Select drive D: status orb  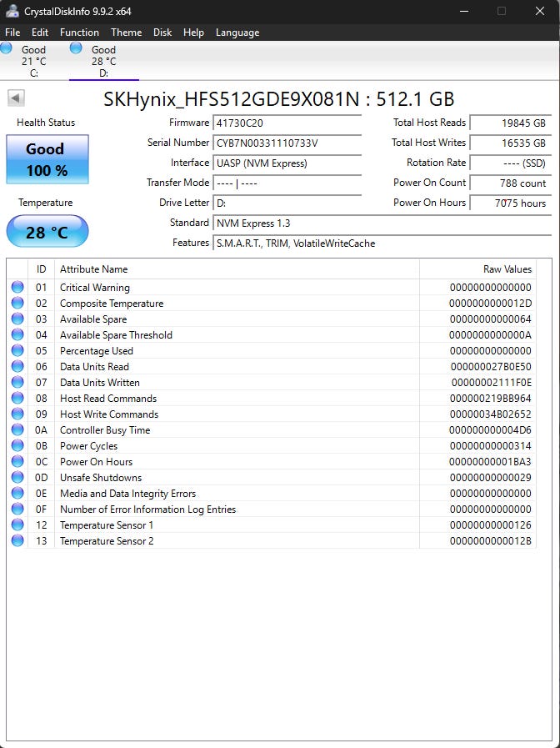point(76,48)
